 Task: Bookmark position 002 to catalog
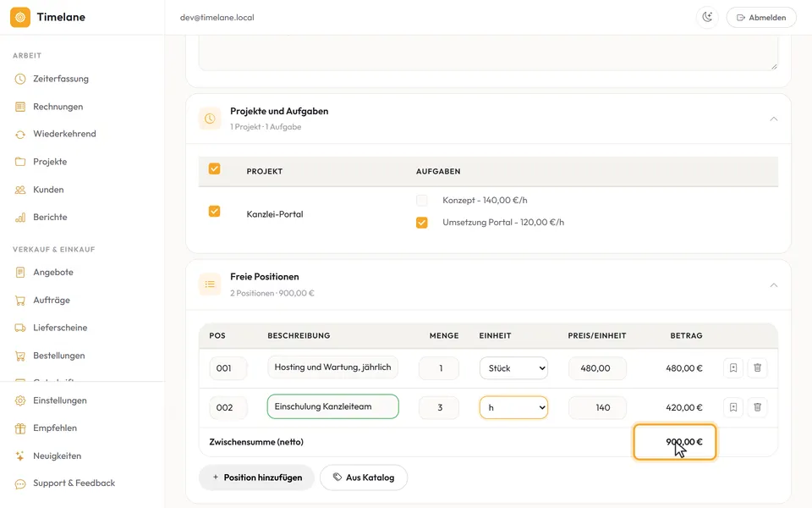(x=733, y=407)
